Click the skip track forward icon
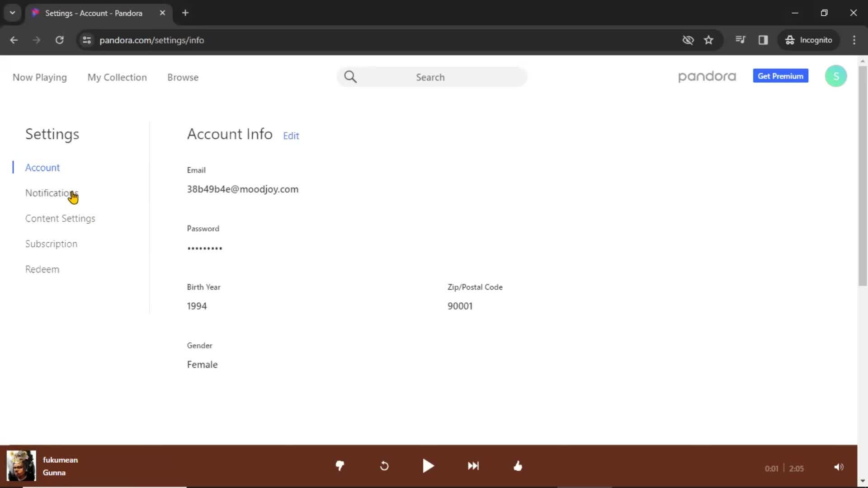Image resolution: width=868 pixels, height=488 pixels. point(473,466)
